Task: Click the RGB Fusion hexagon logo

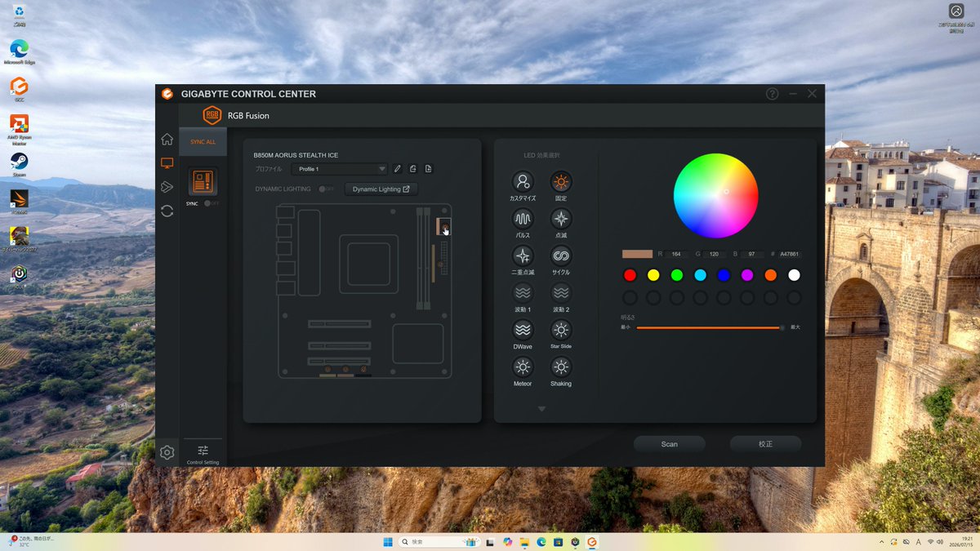Action: [x=212, y=115]
